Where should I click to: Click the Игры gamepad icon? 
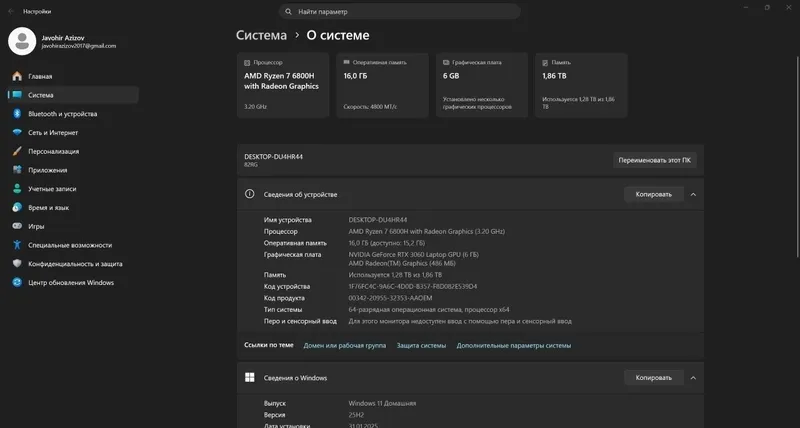17,226
